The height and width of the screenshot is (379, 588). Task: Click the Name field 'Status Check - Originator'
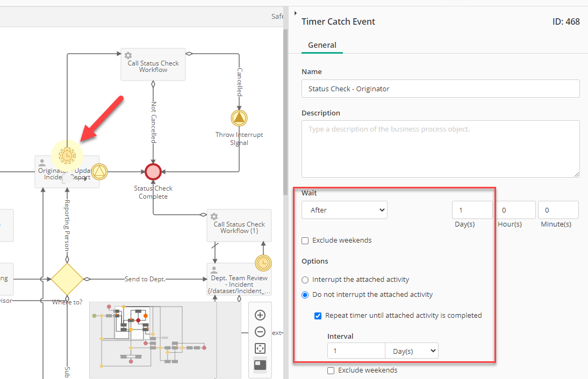pos(440,89)
